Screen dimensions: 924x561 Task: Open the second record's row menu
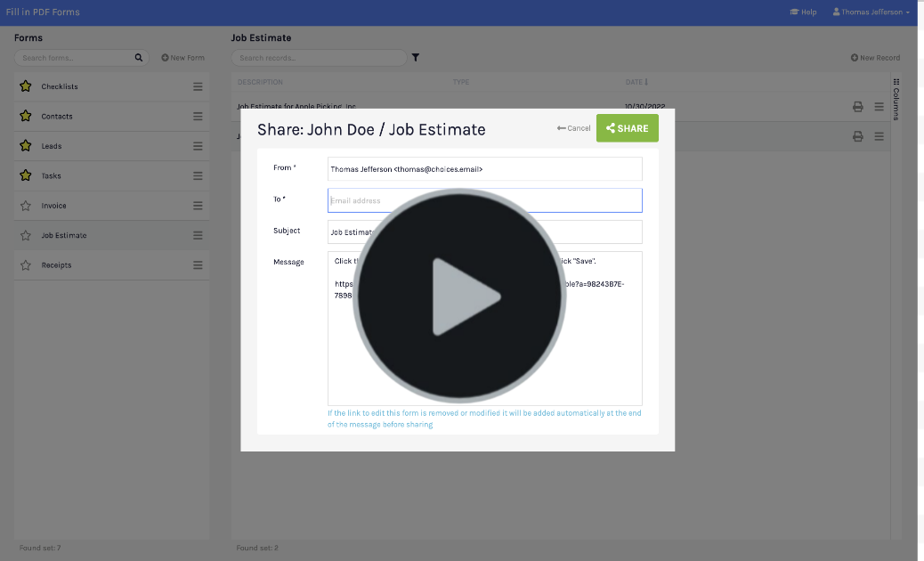[879, 136]
